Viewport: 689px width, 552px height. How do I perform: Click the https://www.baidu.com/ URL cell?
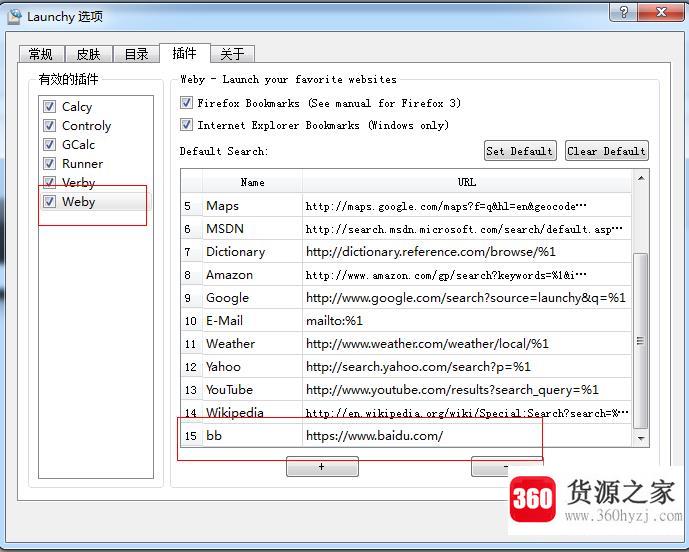pos(467,436)
